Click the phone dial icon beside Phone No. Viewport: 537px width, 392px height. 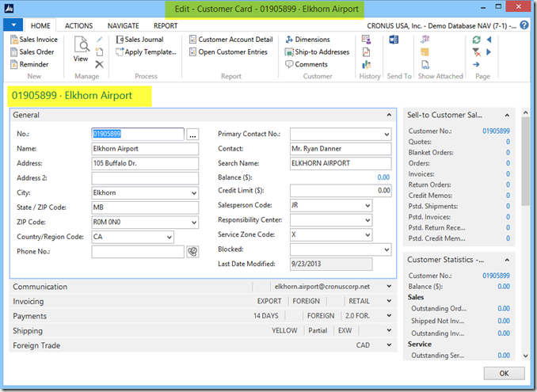(192, 252)
